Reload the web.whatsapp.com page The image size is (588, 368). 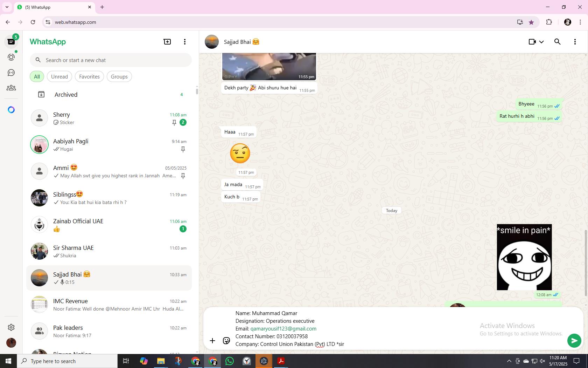point(33,22)
